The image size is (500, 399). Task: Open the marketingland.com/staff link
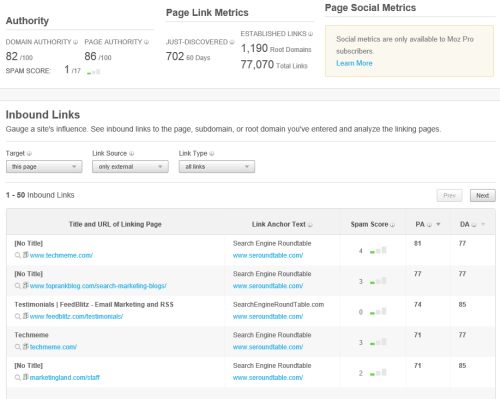(65, 378)
